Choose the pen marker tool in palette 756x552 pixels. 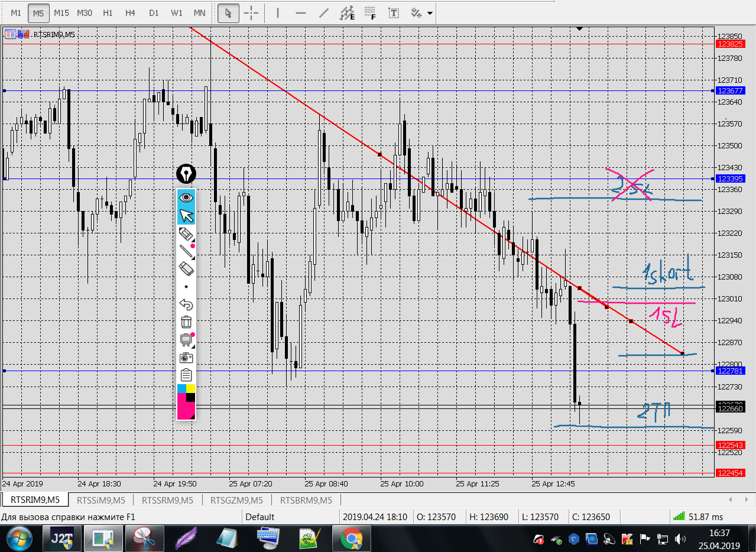pyautogui.click(x=186, y=234)
